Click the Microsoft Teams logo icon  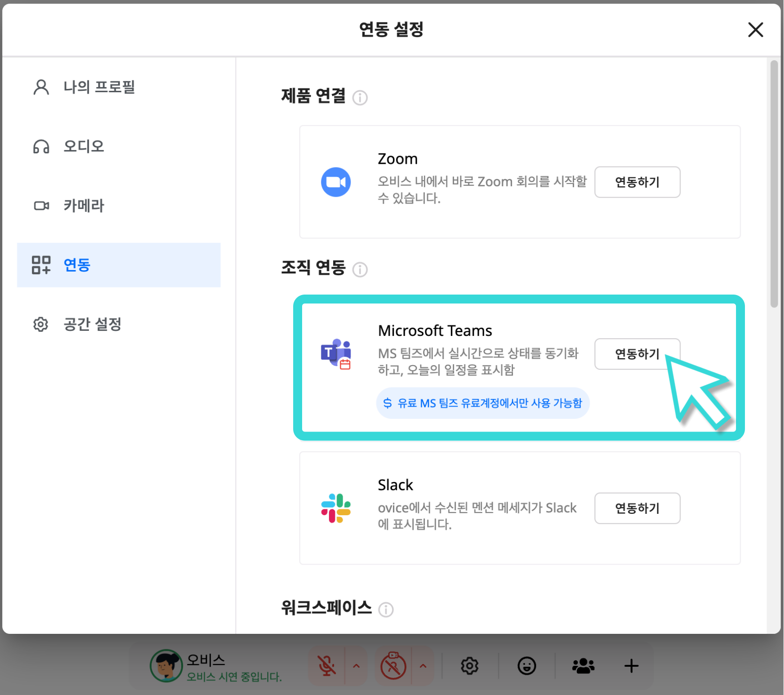pos(336,353)
